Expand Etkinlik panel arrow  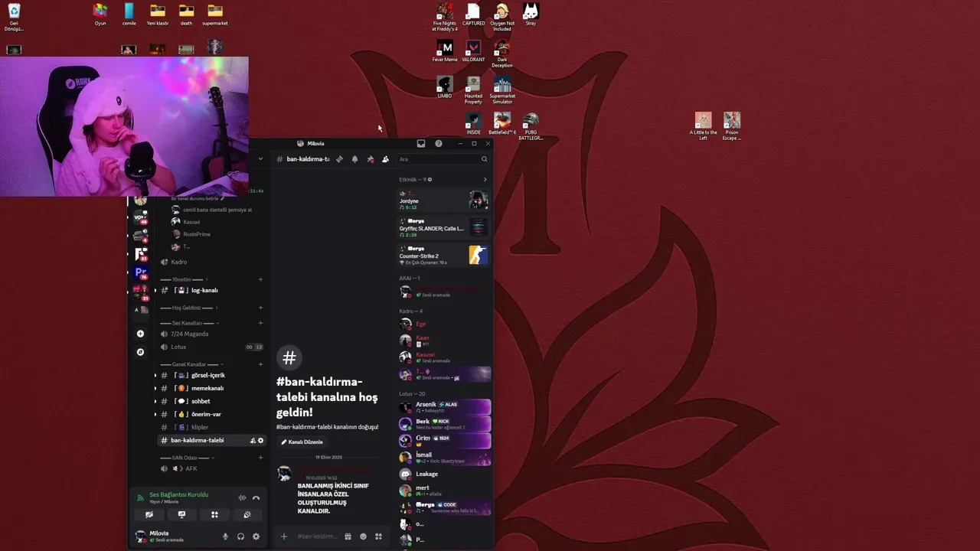[x=485, y=180]
